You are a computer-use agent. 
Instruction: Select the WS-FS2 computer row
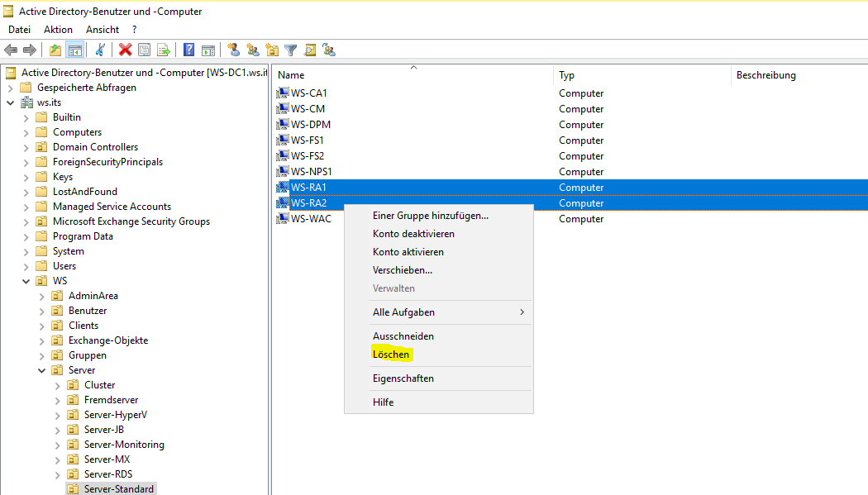(570, 156)
